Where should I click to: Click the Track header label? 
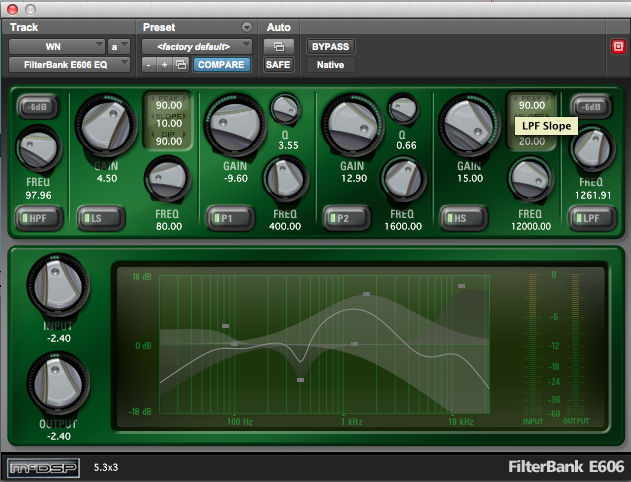[24, 27]
